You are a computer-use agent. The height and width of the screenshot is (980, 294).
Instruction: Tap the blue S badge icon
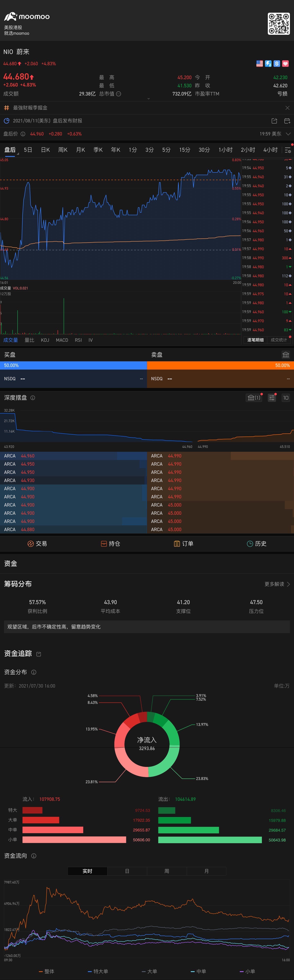coord(277,64)
